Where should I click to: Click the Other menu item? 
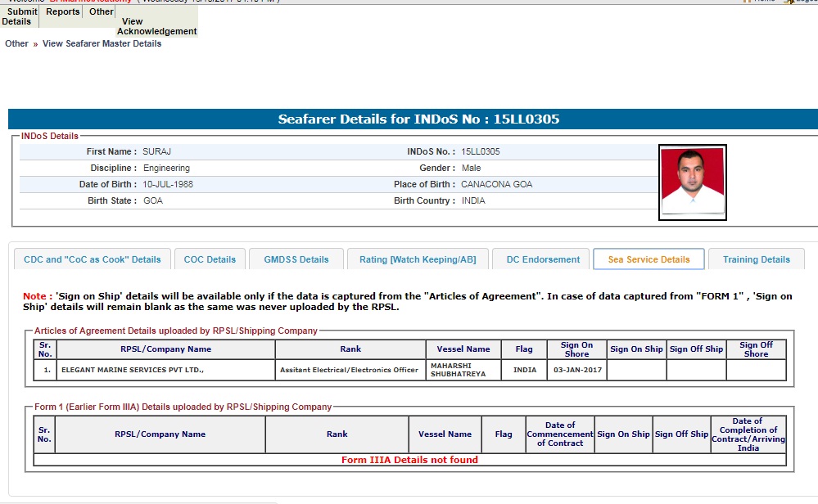102,11
